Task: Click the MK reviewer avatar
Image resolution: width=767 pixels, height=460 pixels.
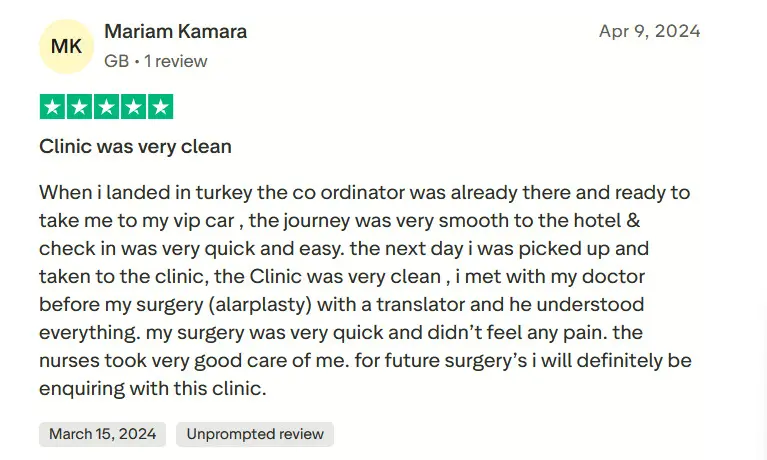Action: pyautogui.click(x=65, y=46)
